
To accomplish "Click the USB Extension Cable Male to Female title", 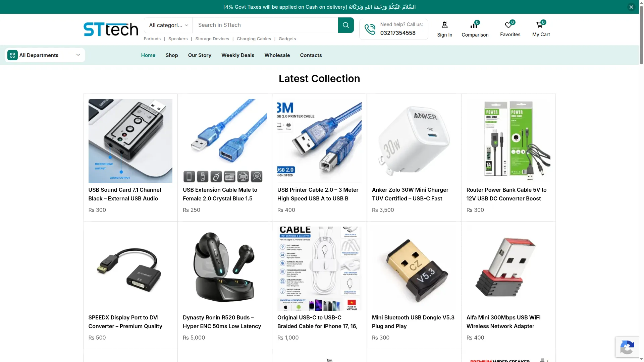I will 220,194.
